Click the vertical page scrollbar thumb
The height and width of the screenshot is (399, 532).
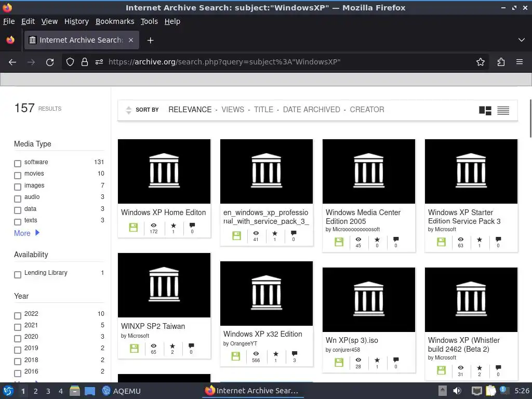(x=530, y=118)
